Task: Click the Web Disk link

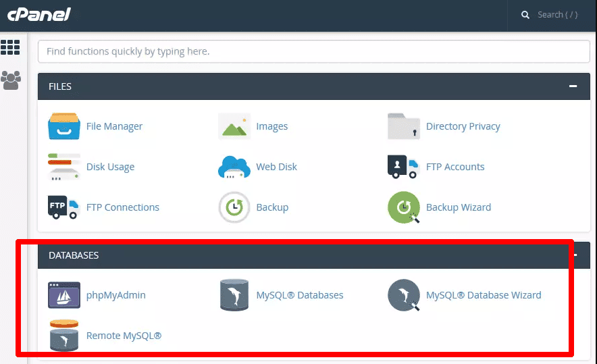Action: click(x=276, y=167)
